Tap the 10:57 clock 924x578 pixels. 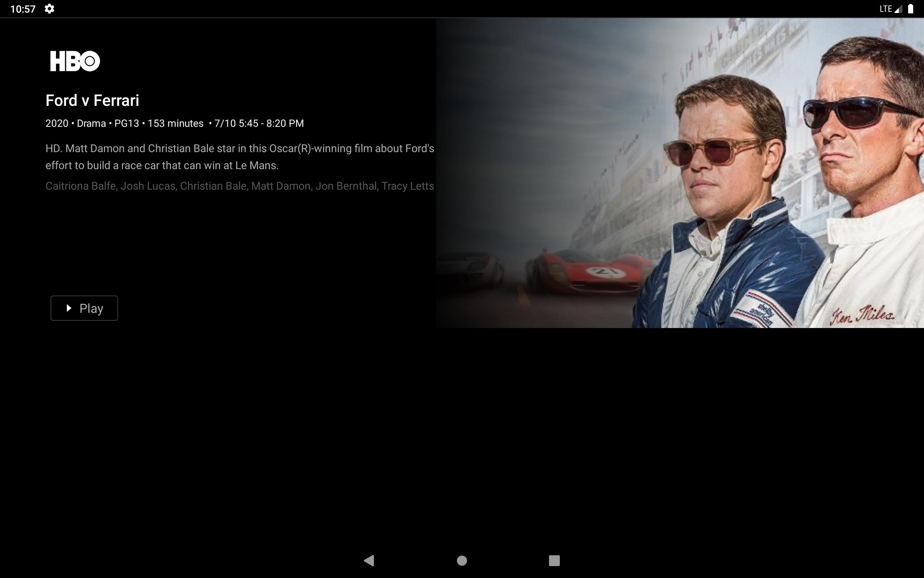pos(23,9)
